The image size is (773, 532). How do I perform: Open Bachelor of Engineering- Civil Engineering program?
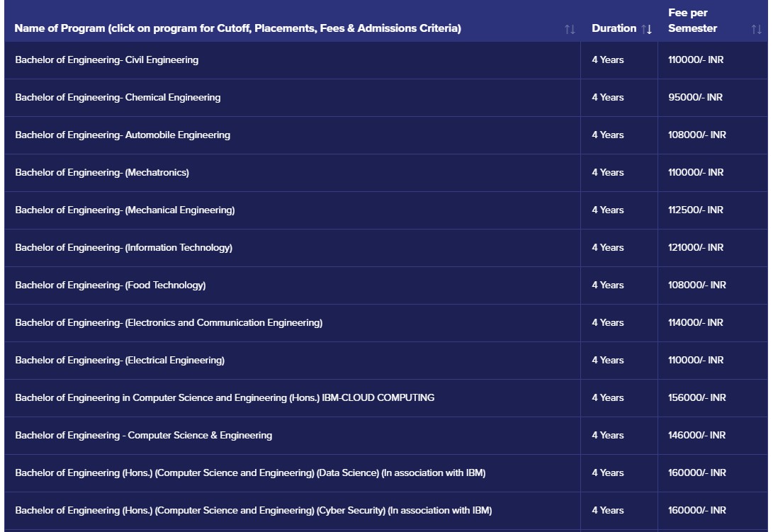click(106, 60)
